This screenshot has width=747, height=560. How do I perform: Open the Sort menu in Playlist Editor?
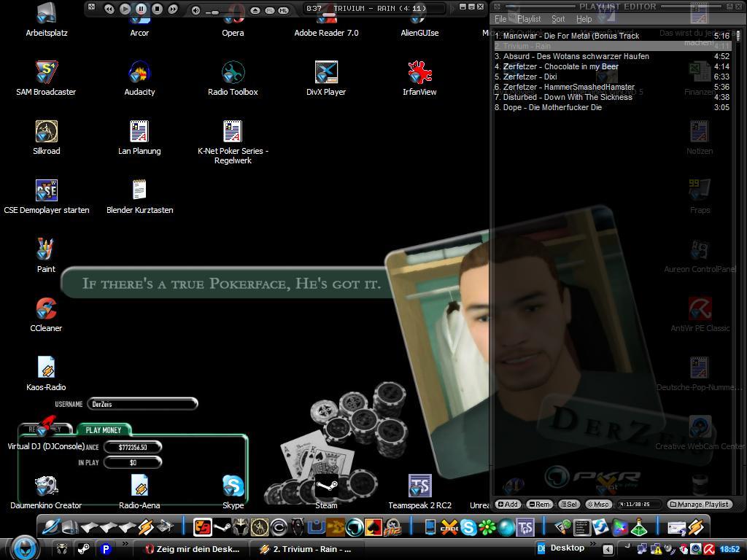tap(558, 19)
